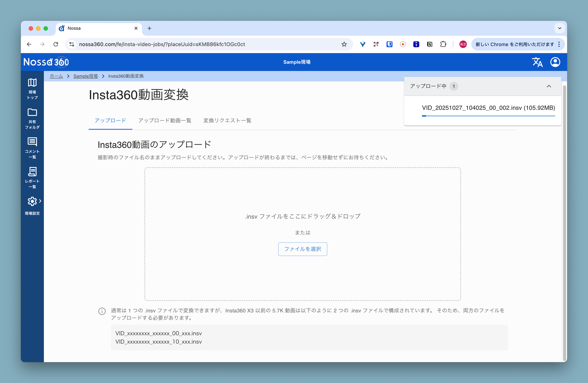
Task: Expand 現場設定 submenu arrow
Action: click(x=40, y=201)
